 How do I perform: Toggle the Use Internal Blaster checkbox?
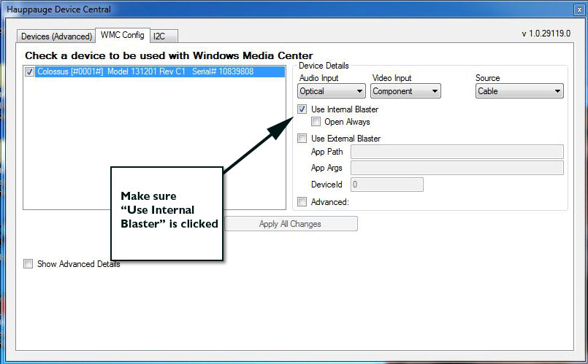point(302,109)
